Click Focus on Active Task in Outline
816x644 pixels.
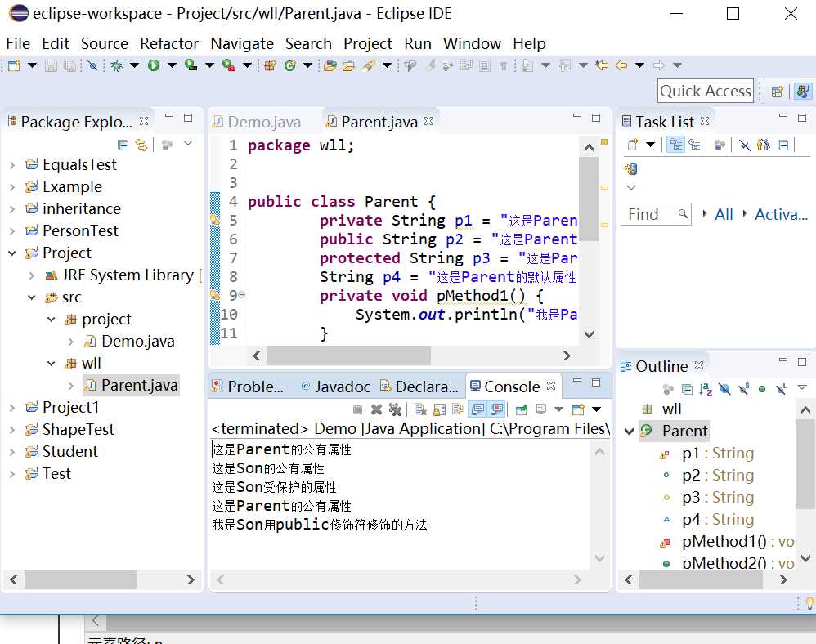point(668,389)
